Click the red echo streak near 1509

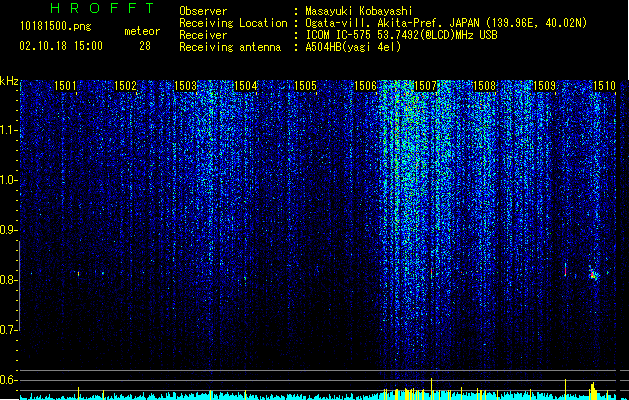coord(565,269)
